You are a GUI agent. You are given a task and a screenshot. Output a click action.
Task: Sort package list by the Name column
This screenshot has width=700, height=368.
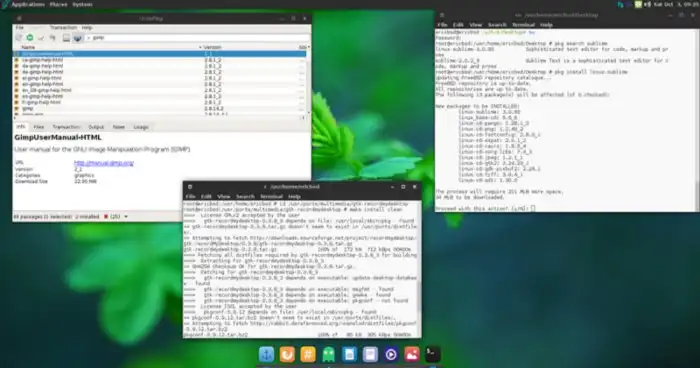[x=28, y=47]
